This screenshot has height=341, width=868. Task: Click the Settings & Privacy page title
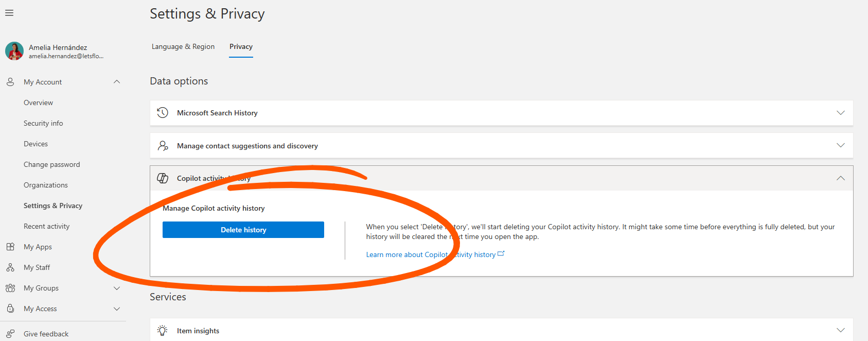[x=207, y=14]
